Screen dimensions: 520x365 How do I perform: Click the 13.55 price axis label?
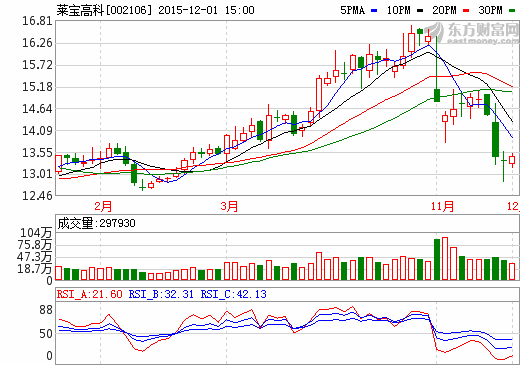click(x=37, y=153)
